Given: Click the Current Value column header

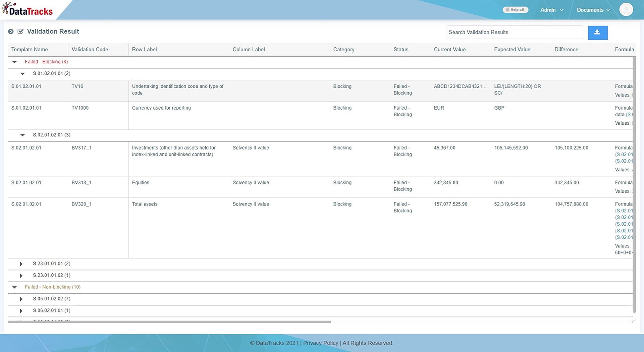Looking at the screenshot, I should 450,49.
